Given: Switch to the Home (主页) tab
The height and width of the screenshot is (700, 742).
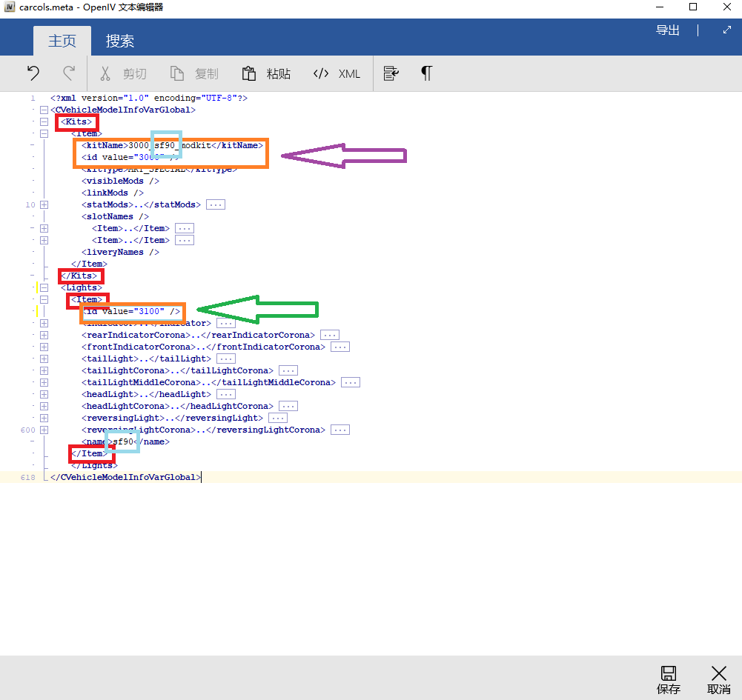Looking at the screenshot, I should 62,41.
